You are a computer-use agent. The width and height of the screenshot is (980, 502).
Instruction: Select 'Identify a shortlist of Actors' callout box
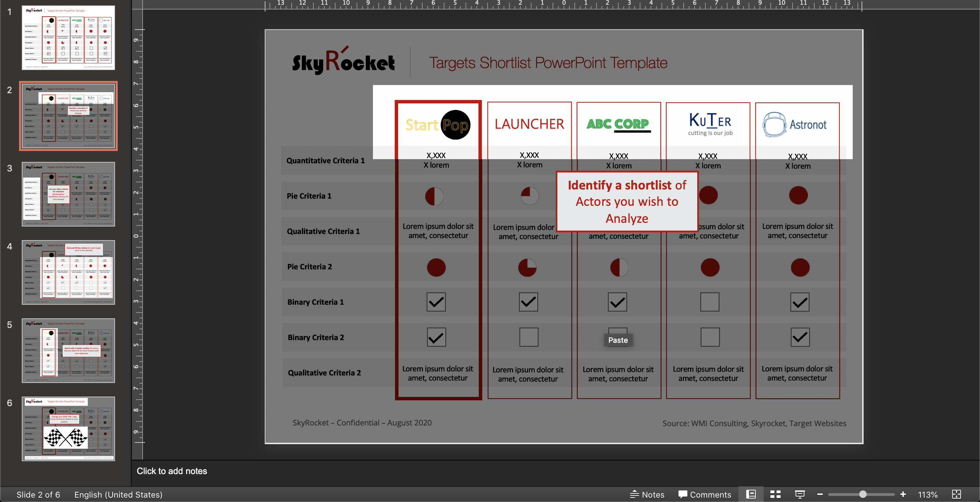click(x=627, y=202)
